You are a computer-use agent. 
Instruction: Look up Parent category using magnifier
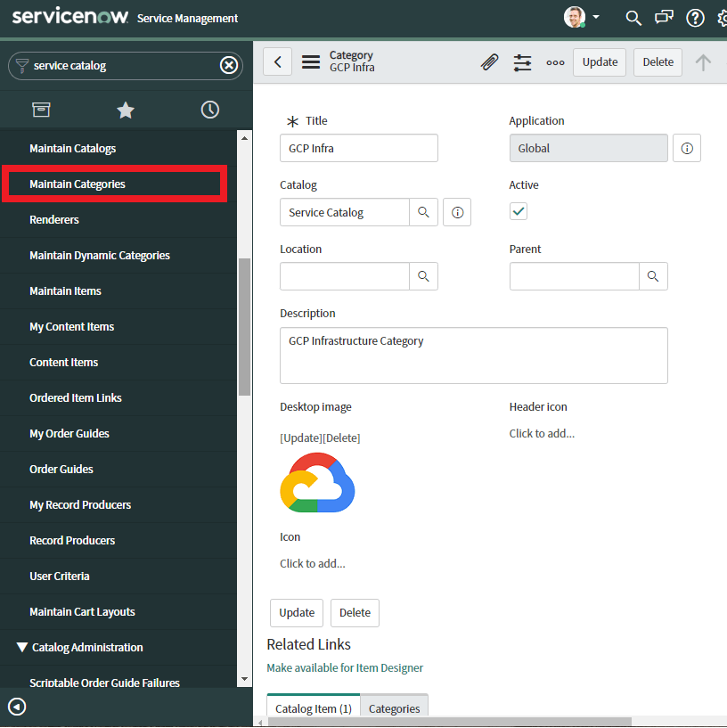653,276
